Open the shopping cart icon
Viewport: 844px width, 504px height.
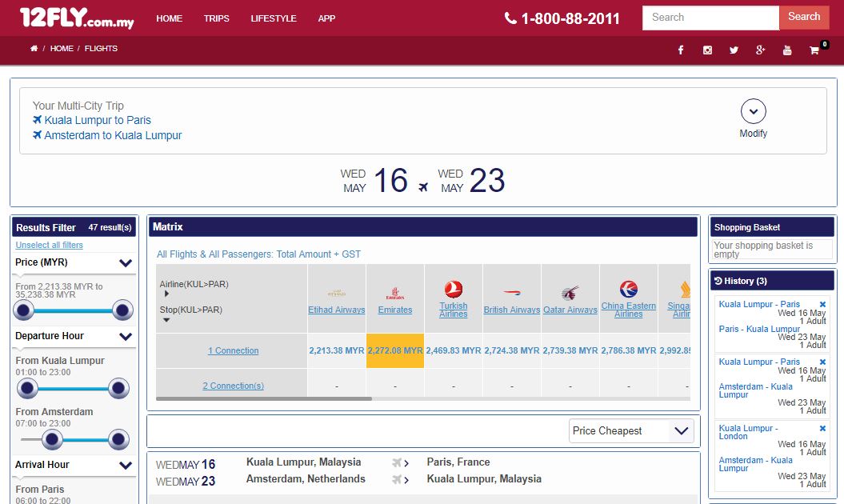814,50
